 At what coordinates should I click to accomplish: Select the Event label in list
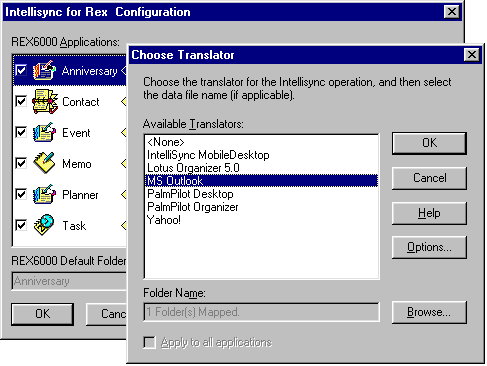(x=76, y=133)
